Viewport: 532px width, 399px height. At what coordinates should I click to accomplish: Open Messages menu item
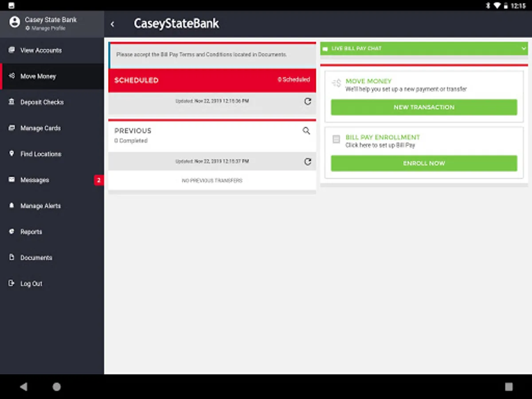click(x=52, y=180)
